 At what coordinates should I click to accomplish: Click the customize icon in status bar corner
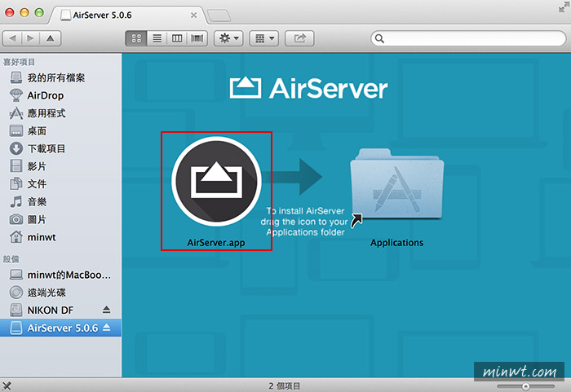click(7, 385)
